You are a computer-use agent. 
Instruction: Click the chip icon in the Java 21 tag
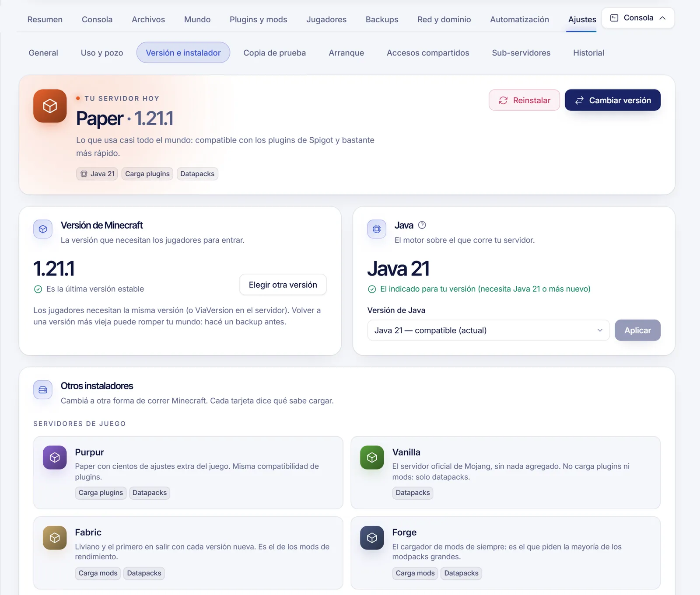(84, 174)
